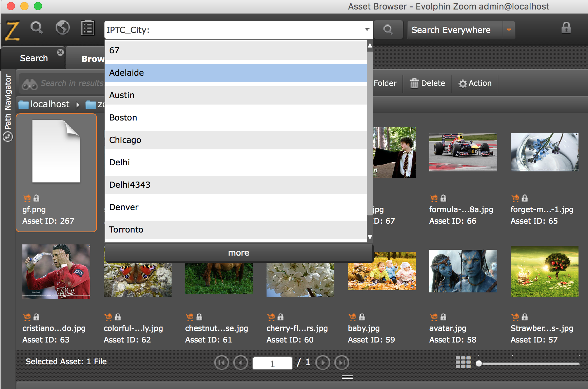Select the avatar.jpg thumbnail
The width and height of the screenshot is (588, 389).
click(x=463, y=271)
